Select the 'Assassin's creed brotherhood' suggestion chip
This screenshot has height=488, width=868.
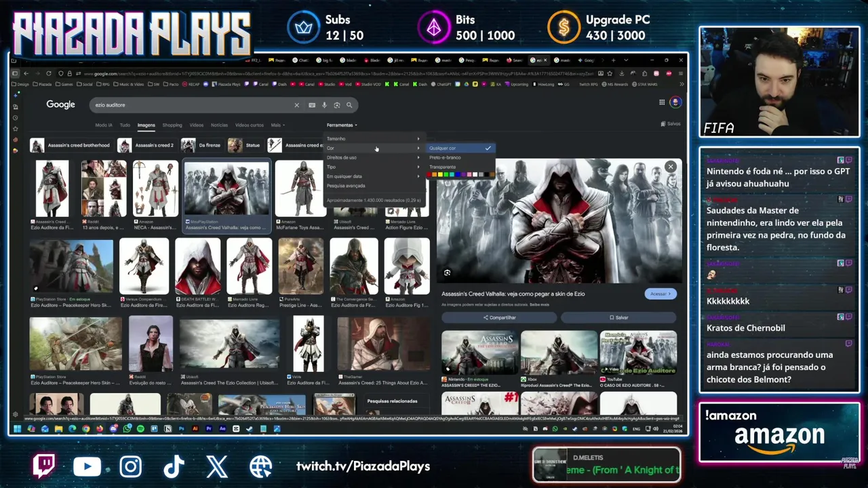coord(70,145)
